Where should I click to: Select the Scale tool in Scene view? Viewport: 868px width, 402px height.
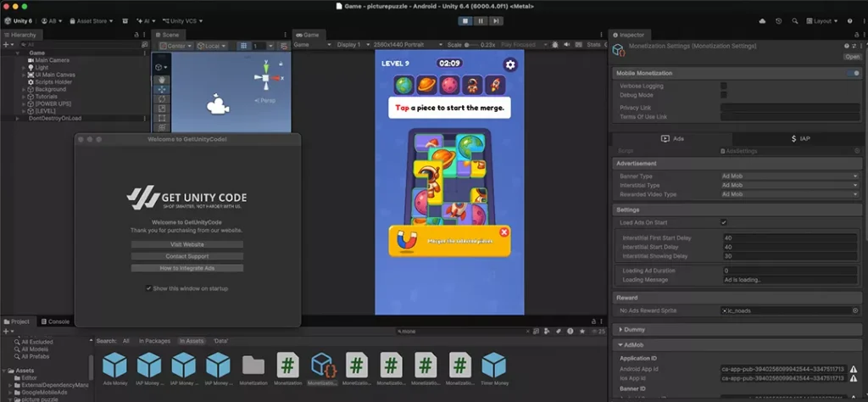[161, 108]
